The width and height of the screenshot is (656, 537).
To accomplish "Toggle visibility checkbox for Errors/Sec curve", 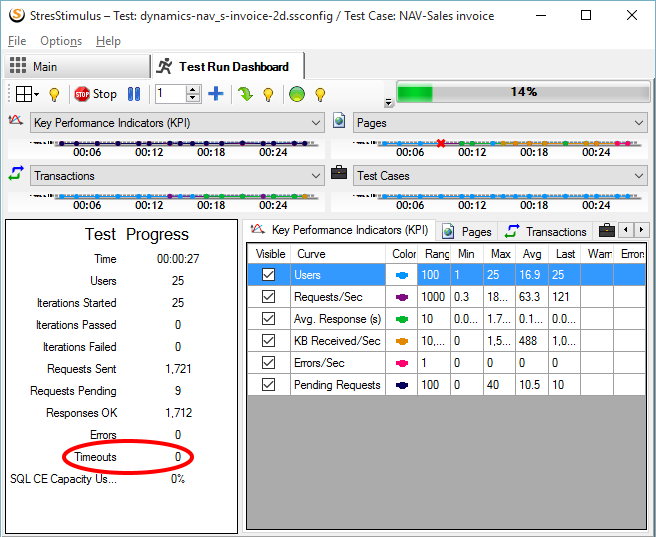I will [x=269, y=363].
